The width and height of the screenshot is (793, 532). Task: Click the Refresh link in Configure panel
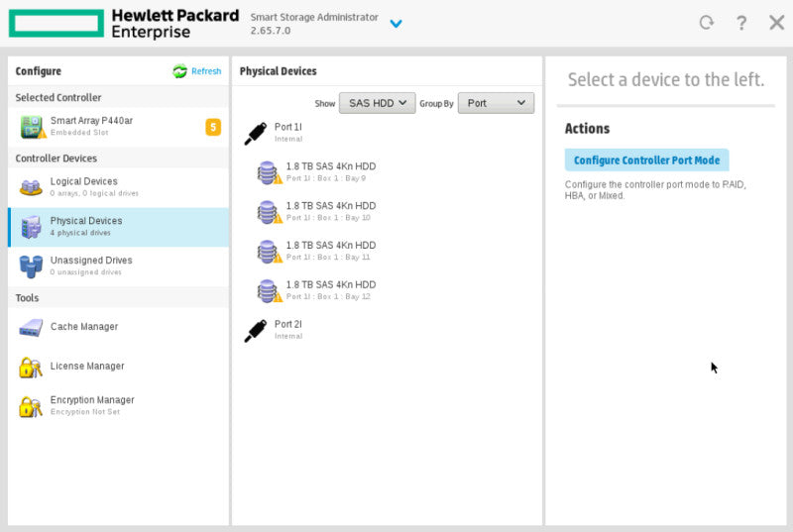[x=206, y=71]
